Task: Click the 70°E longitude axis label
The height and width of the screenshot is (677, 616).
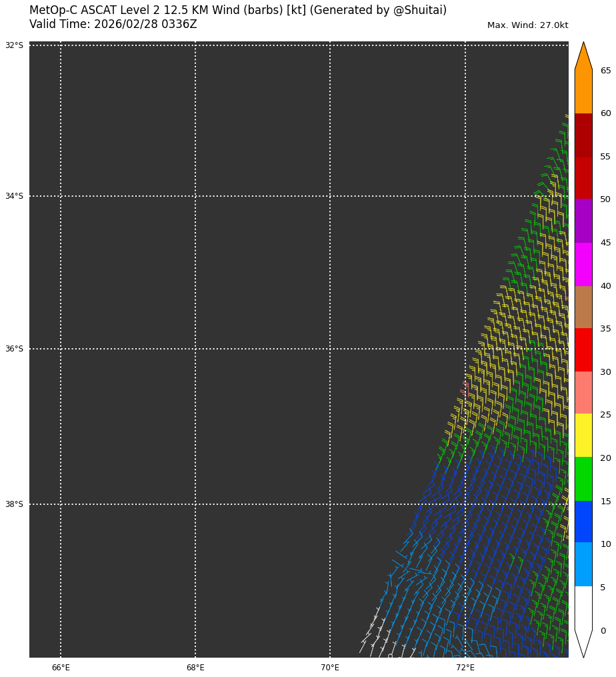Action: tap(330, 668)
